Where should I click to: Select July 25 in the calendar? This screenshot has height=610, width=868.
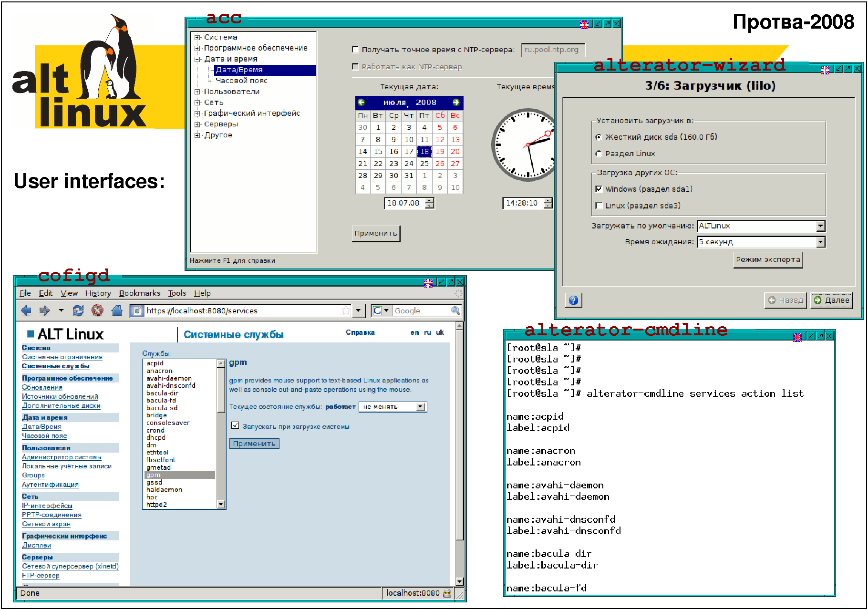(424, 164)
